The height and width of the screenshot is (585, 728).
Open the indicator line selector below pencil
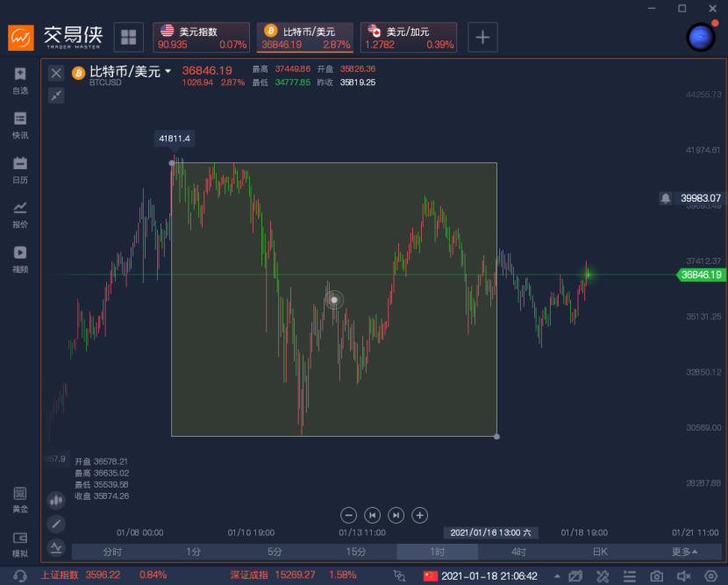tap(56, 547)
